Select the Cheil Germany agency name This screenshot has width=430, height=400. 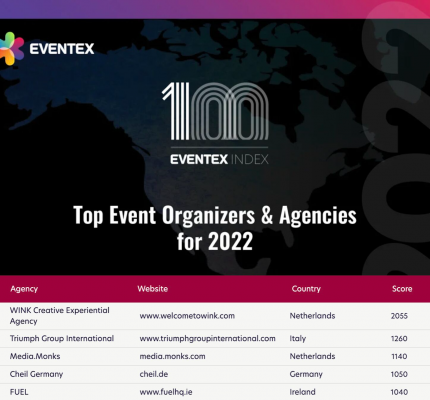(x=36, y=374)
